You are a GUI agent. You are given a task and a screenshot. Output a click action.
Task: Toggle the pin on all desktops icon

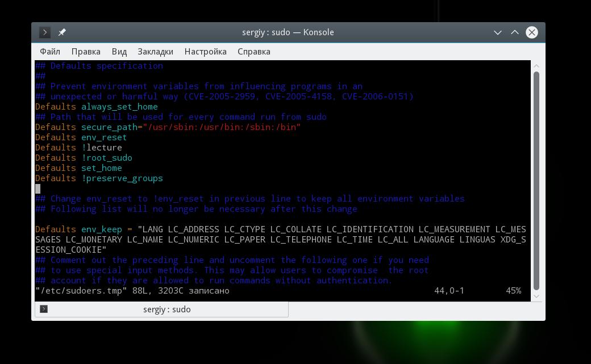[x=62, y=32]
